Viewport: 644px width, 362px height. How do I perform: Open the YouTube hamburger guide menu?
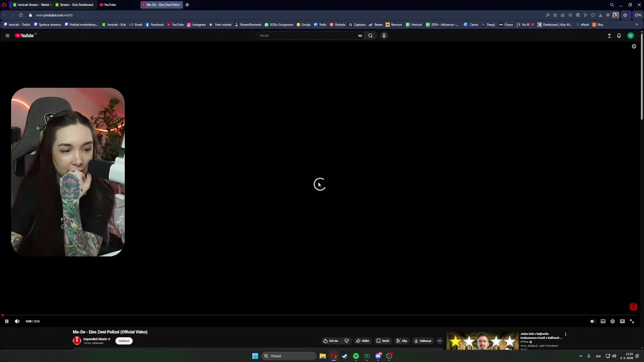point(7,36)
